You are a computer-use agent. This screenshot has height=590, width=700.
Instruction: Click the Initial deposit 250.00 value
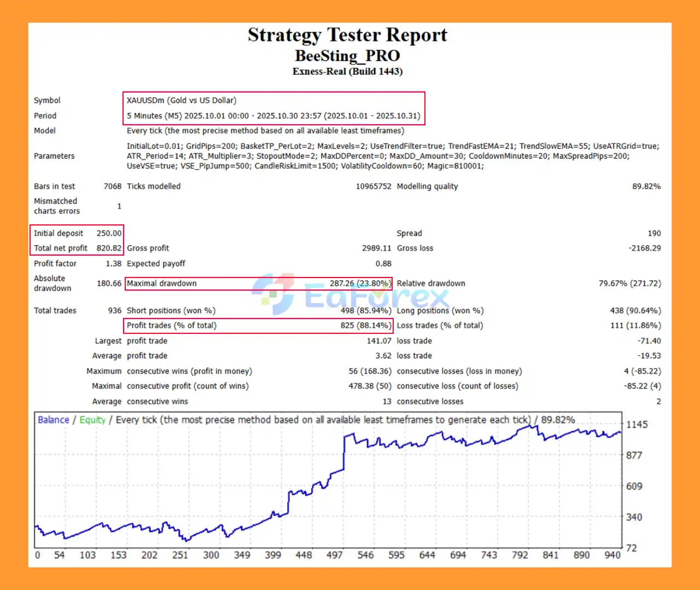pos(109,233)
